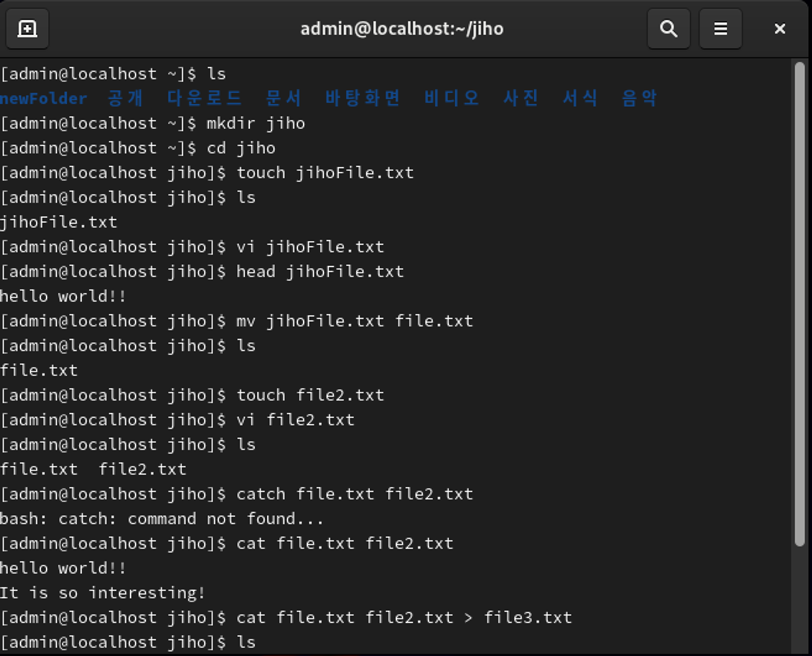
Task: Click the 음악 directory name
Action: click(x=639, y=99)
